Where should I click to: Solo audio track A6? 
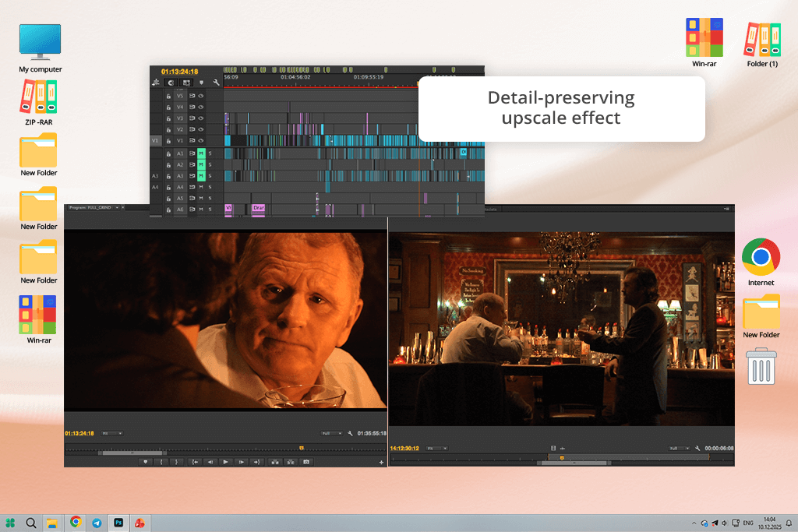[x=210, y=209]
